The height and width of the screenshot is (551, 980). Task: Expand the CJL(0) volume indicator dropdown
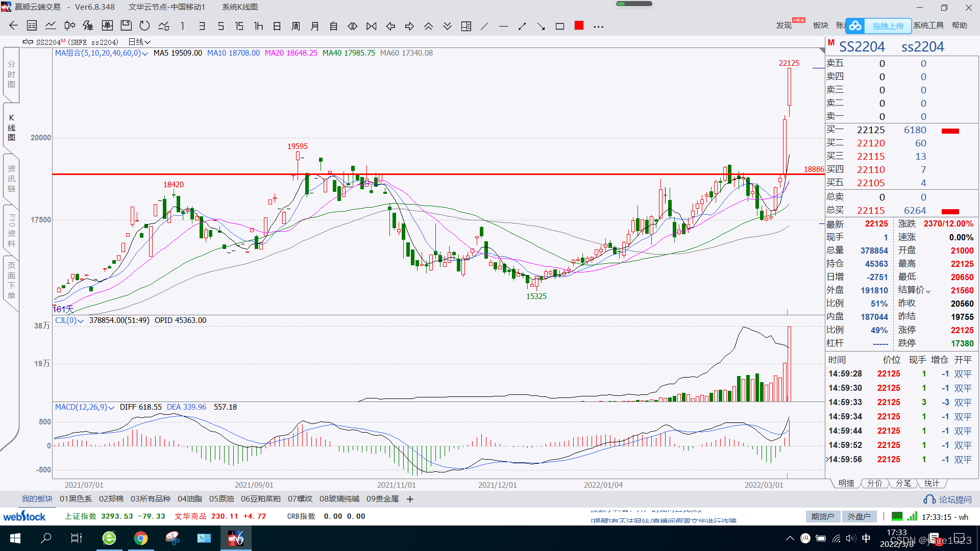(x=81, y=321)
